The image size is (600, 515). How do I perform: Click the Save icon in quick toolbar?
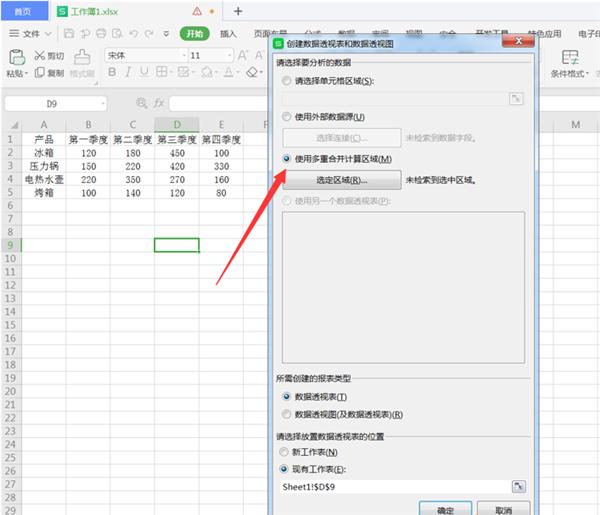click(69, 33)
